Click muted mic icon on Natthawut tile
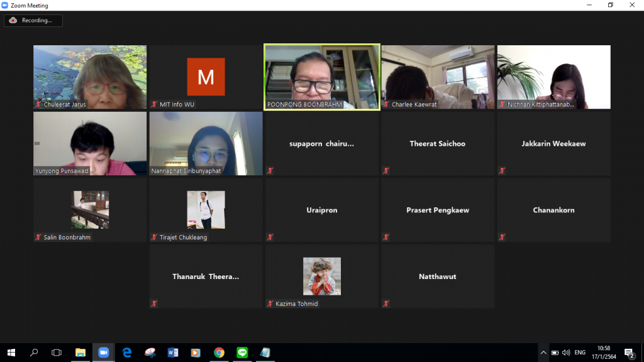Screen dimensions: 644x362 pyautogui.click(x=386, y=304)
